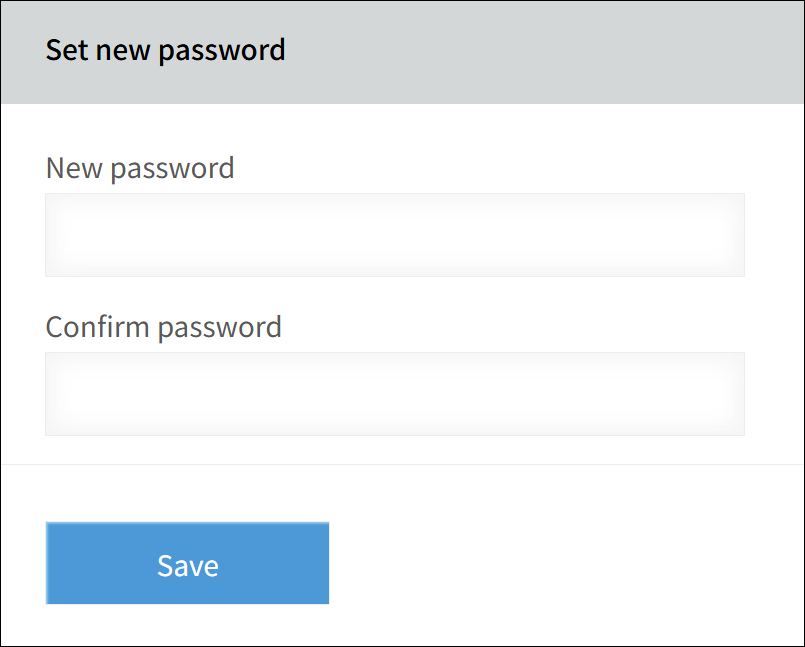
Task: Click the Confirm password label text
Action: coord(162,327)
